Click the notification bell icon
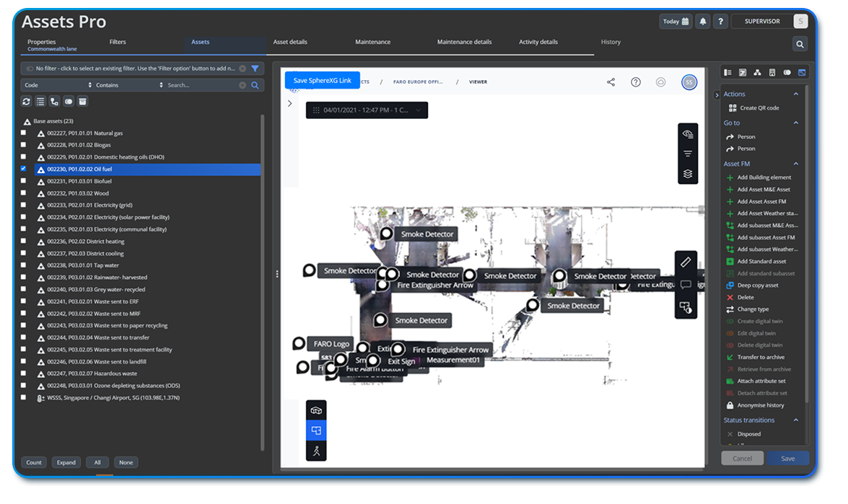Screen dimensions: 848x504 (702, 22)
